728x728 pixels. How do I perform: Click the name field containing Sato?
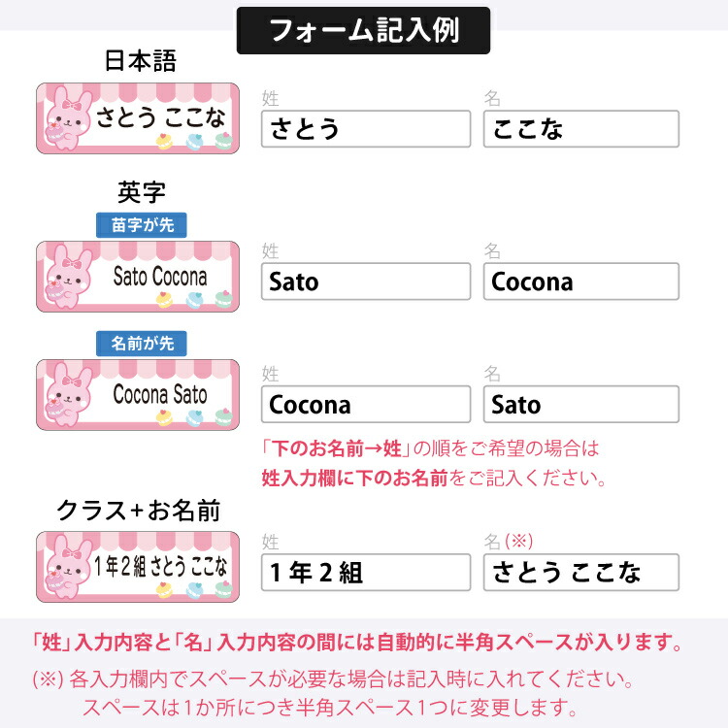(x=581, y=405)
